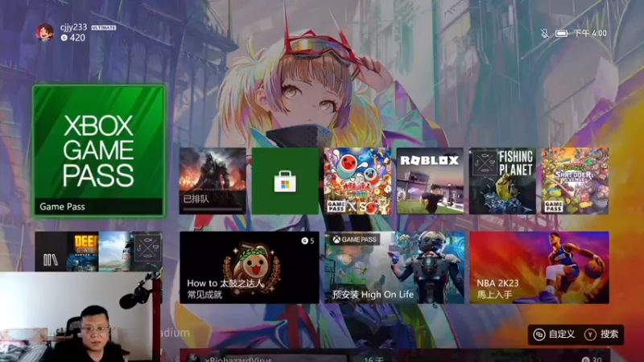The image size is (644, 362).
Task: Click the view button icon beside 自定义
Action: (539, 335)
